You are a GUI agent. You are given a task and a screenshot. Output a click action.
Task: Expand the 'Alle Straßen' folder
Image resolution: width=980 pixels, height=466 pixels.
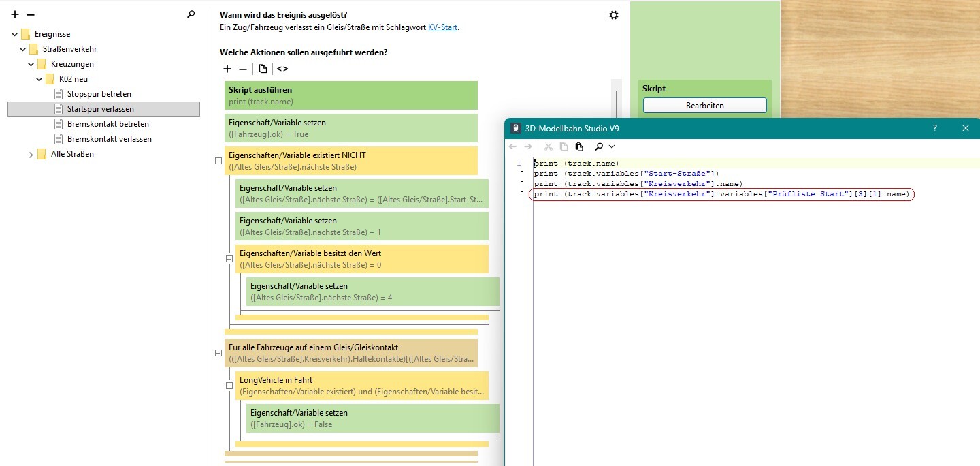coord(31,154)
